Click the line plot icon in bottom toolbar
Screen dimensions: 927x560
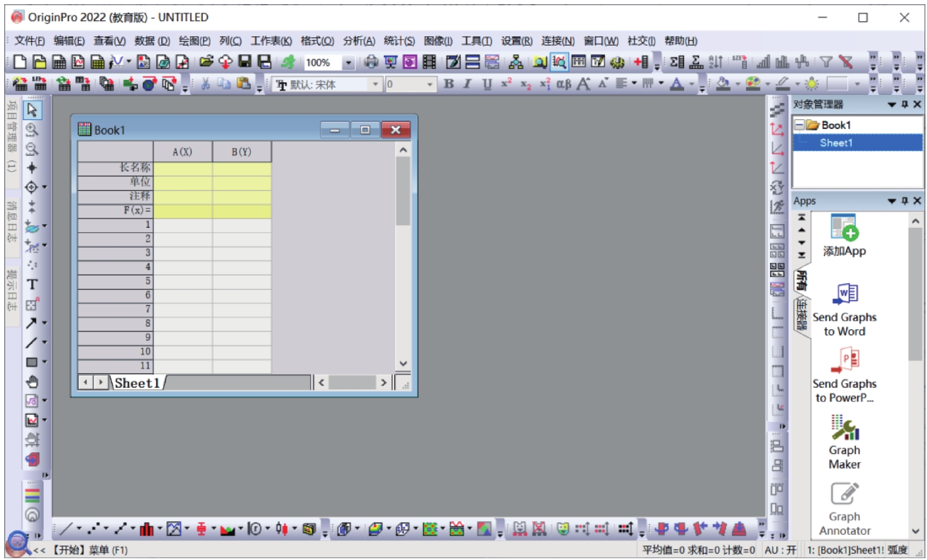point(66,529)
